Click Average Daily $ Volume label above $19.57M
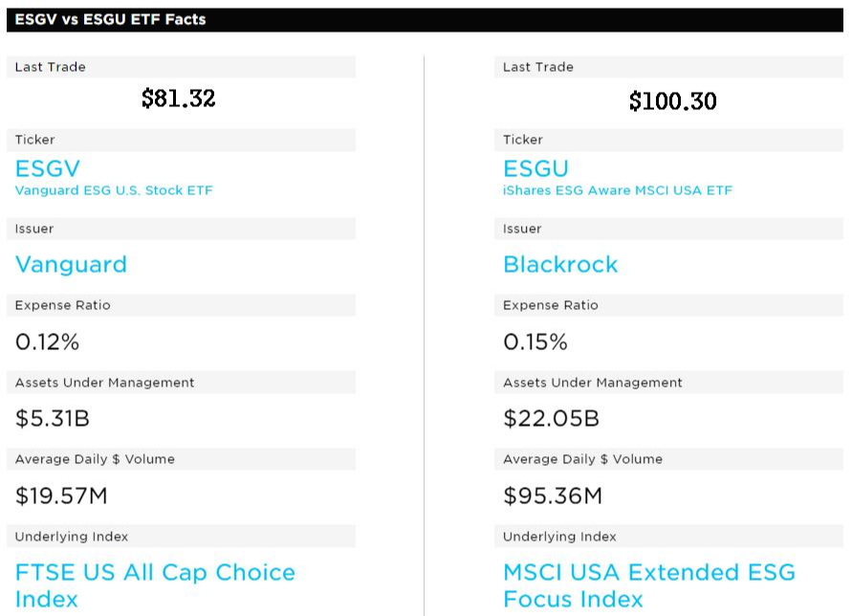The width and height of the screenshot is (852, 616). (95, 459)
